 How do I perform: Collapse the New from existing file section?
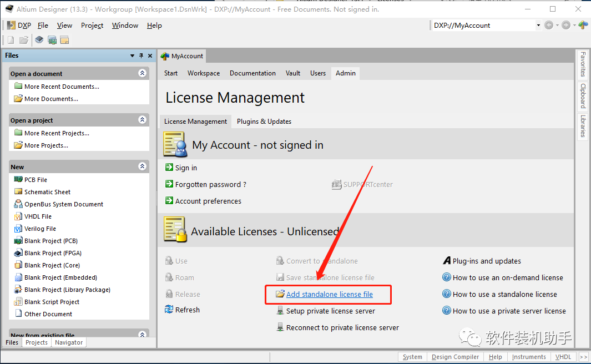point(142,334)
